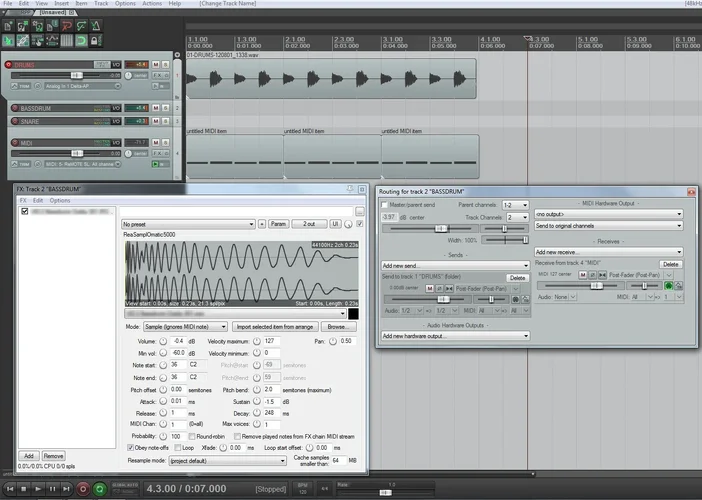The width and height of the screenshot is (702, 500).
Task: Open the Add new hardware output dropdown
Action: 455,336
